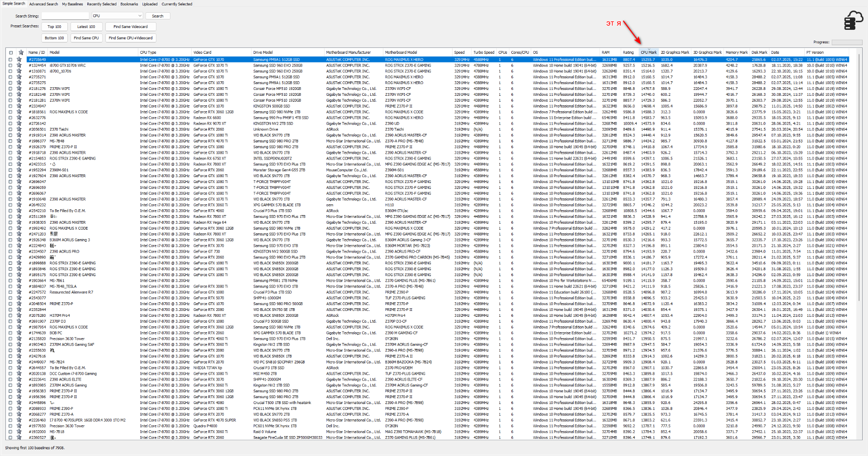868x456 pixels.
Task: Sort by the Memory Mark column header
Action: [x=737, y=52]
